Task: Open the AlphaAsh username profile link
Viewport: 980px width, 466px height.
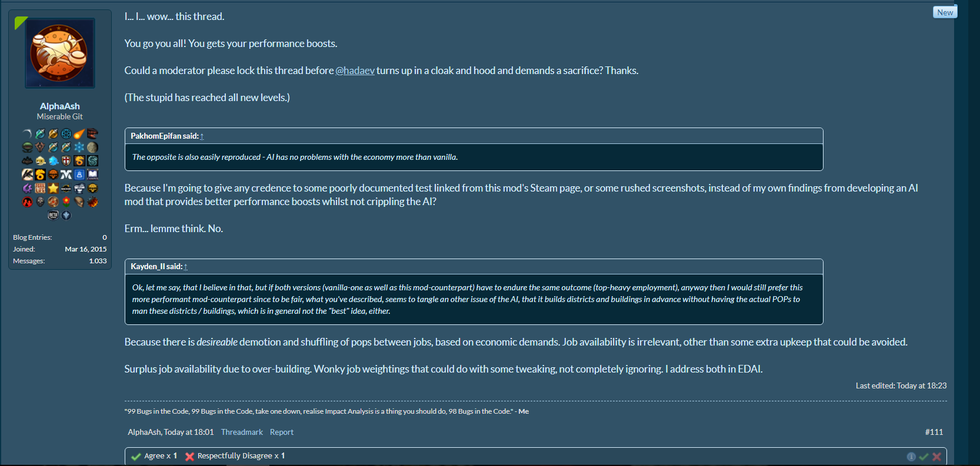Action: point(59,106)
